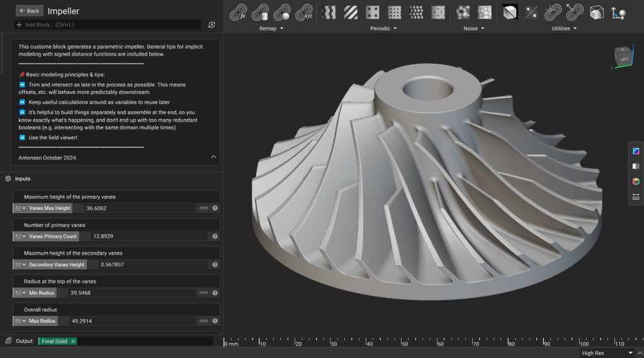Open the Utilities dropdown
Image resolution: width=644 pixels, height=358 pixels.
point(563,28)
